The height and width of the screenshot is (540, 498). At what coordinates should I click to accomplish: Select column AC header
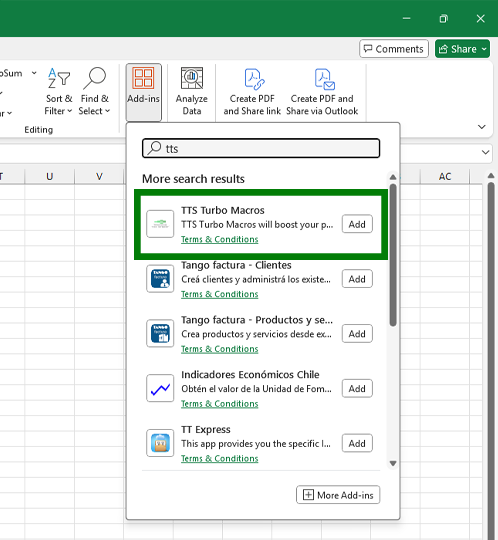[x=445, y=176]
